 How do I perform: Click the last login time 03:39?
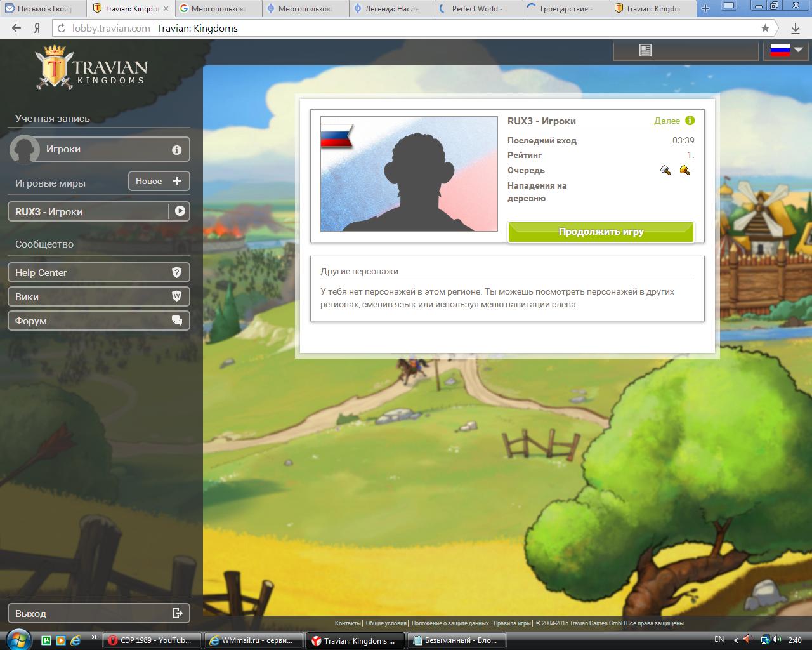point(683,140)
